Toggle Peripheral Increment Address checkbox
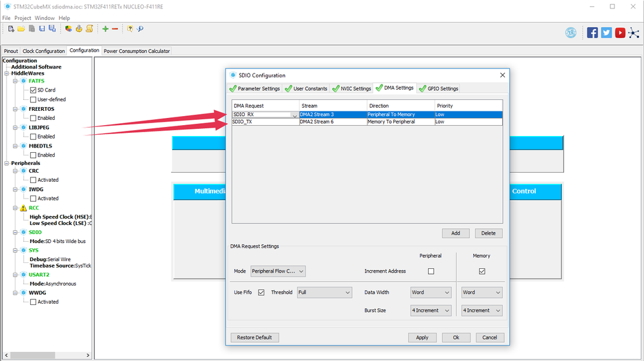644x361 pixels. tap(431, 271)
